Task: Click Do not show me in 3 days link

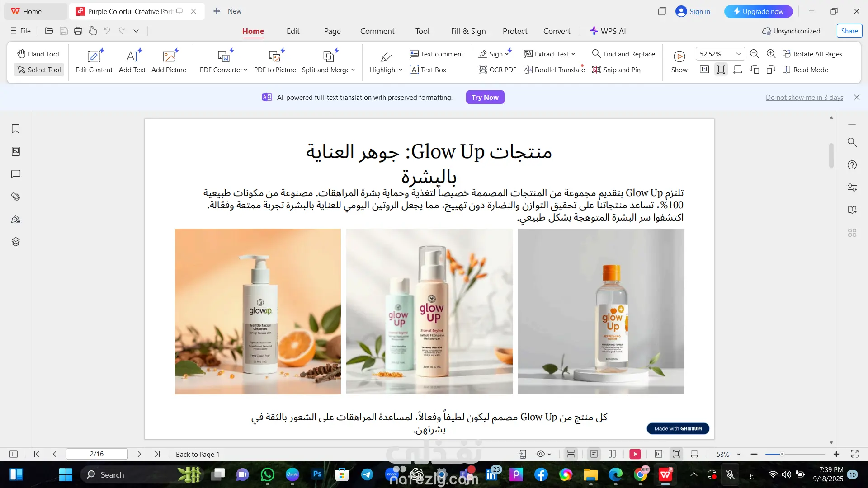Action: (x=804, y=97)
